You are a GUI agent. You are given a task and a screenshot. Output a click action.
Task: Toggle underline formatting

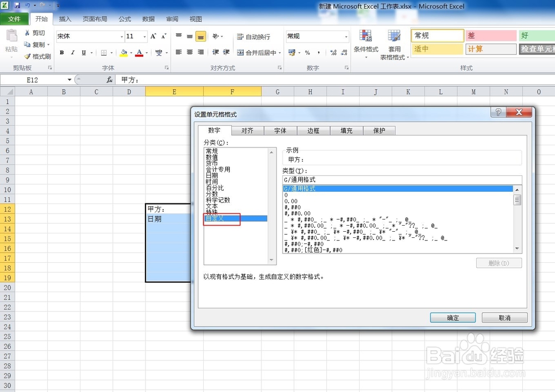[x=84, y=53]
